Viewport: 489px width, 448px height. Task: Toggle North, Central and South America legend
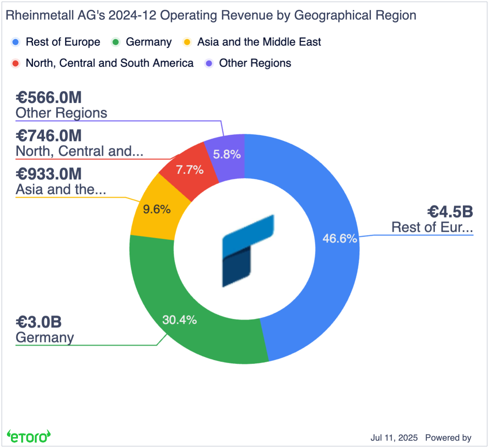102,63
